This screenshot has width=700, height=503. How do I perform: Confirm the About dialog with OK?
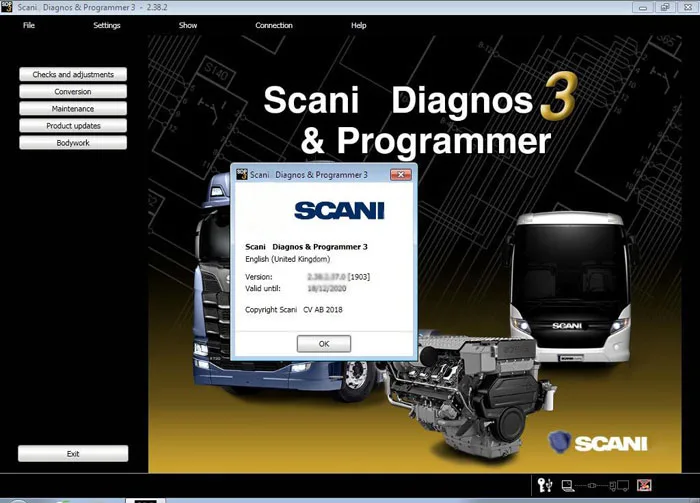(324, 344)
